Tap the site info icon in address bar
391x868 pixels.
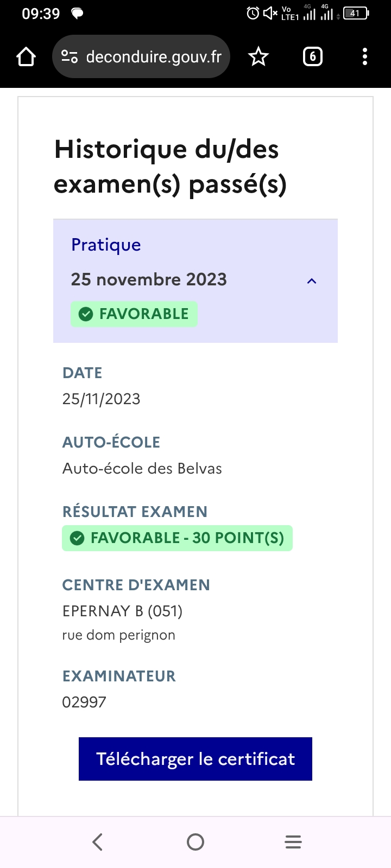[x=70, y=56]
